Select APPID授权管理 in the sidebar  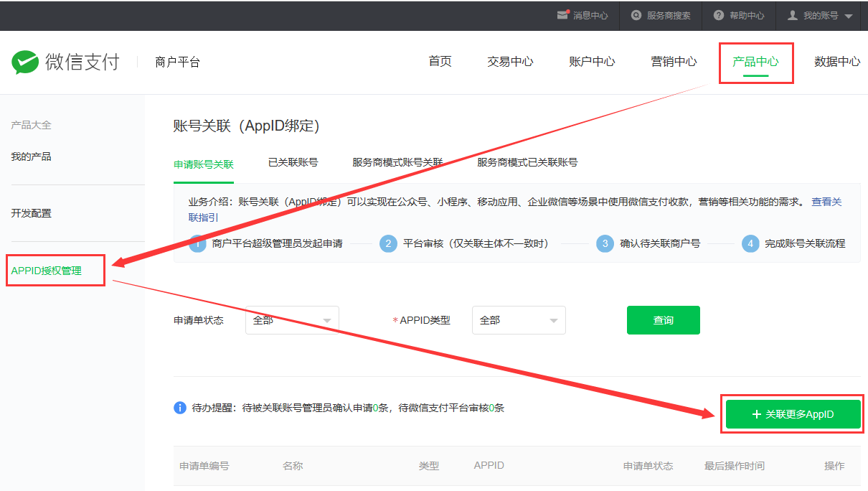47,271
